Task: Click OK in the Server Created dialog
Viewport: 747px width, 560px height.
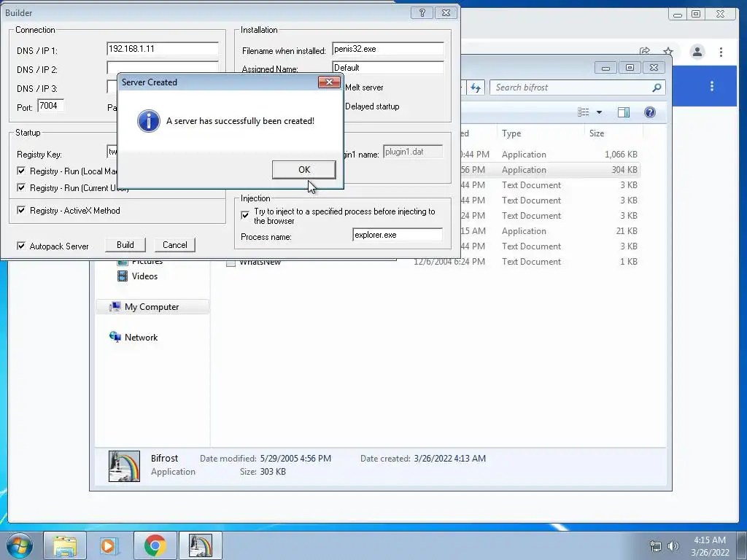Action: coord(304,169)
